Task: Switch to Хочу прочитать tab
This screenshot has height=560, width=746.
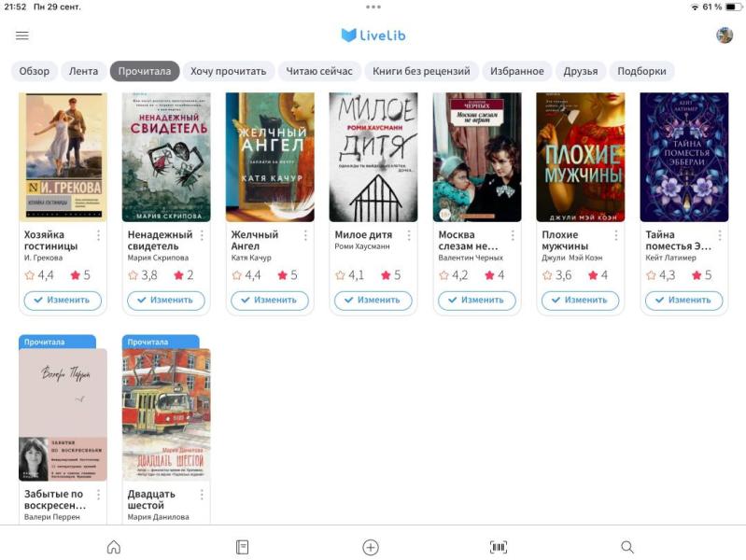Action: (229, 71)
